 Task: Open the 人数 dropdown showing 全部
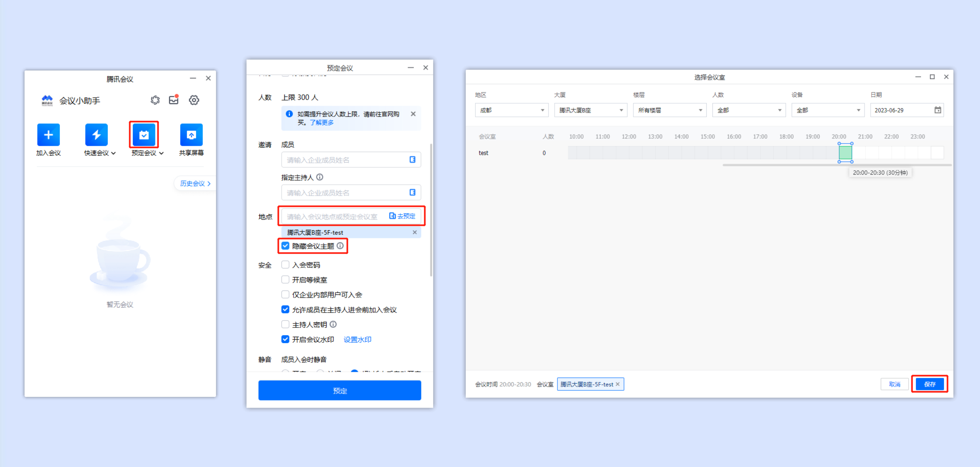pos(749,110)
